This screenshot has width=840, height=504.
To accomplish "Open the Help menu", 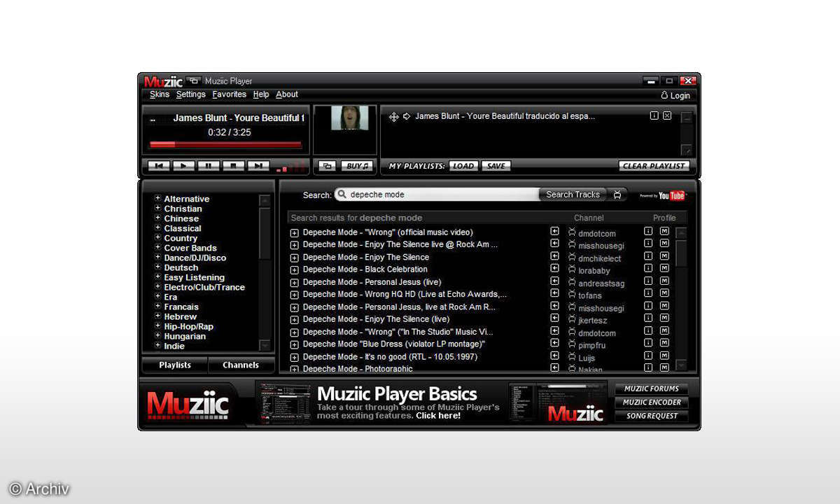I will coord(261,94).
